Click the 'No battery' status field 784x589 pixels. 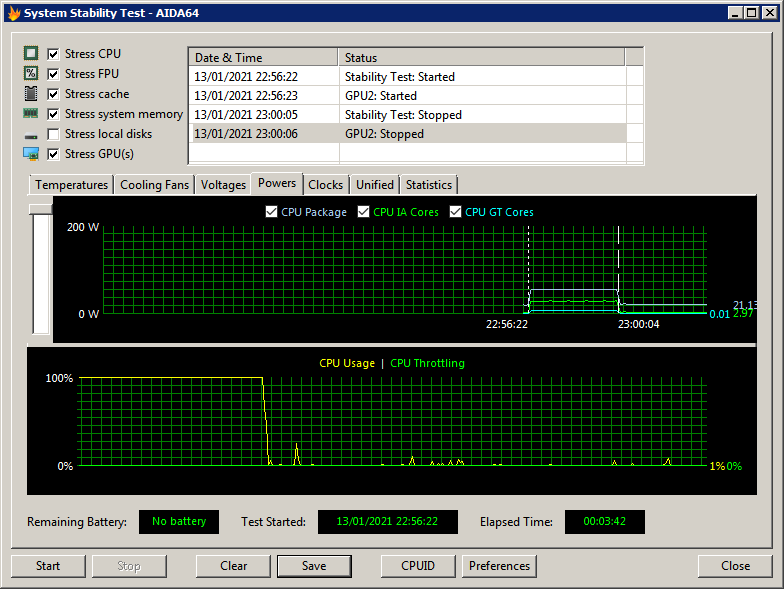tap(179, 522)
